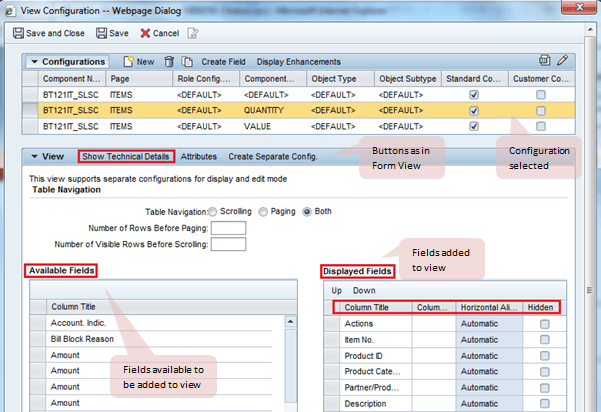The image size is (601, 412).
Task: Collapse the Configurations section
Action: 36,62
